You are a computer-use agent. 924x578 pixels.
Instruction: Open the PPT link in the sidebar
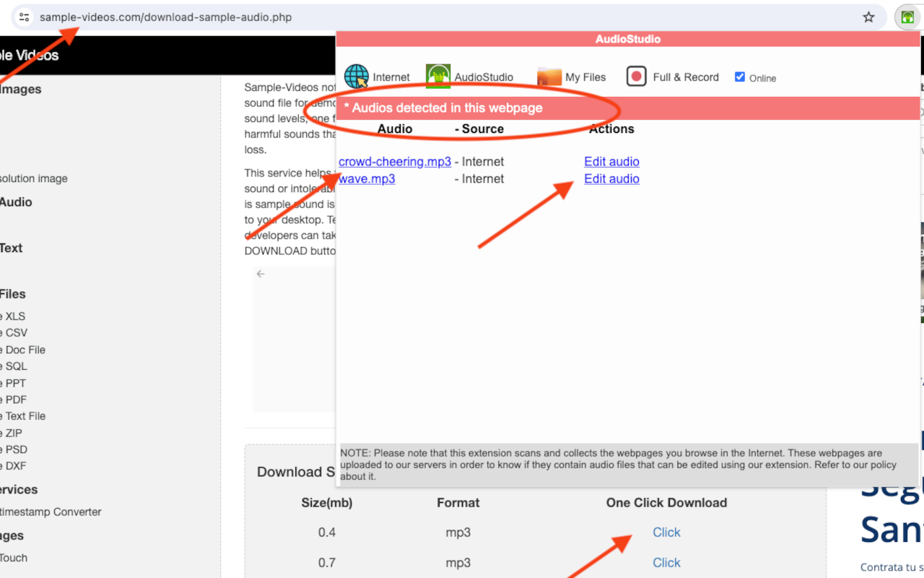click(14, 383)
